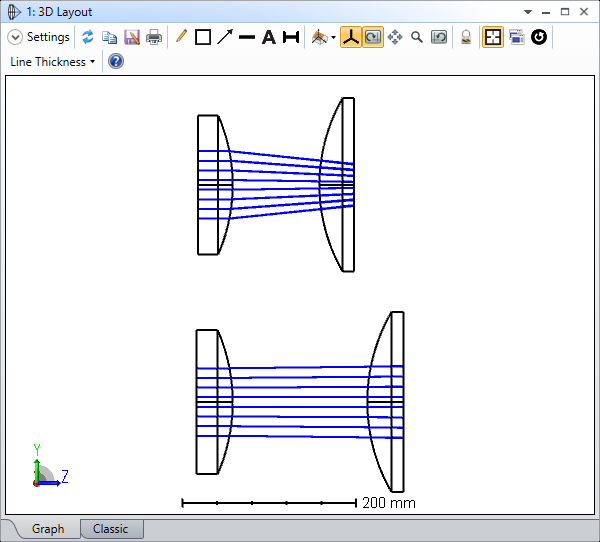Open help with the question mark
The height and width of the screenshot is (542, 600).
[x=115, y=62]
